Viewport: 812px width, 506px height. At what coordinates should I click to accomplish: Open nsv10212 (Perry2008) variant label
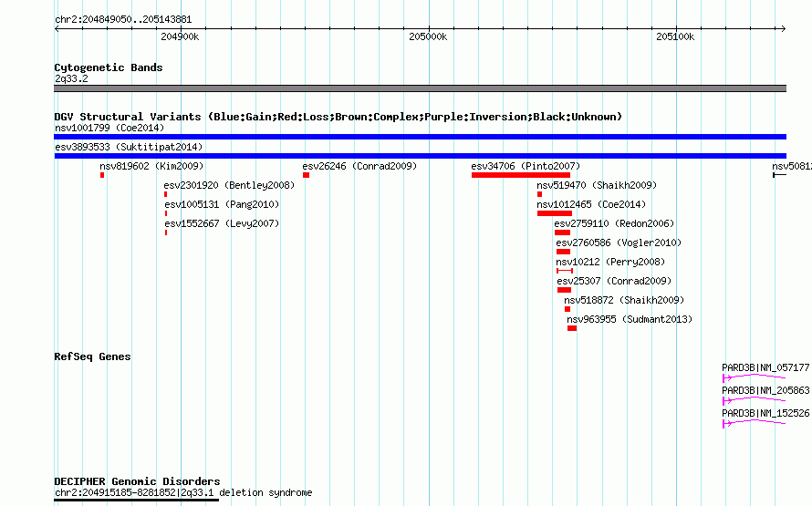click(x=610, y=262)
